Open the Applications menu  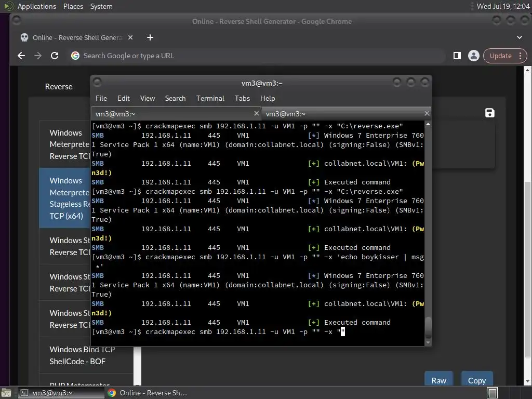(37, 6)
